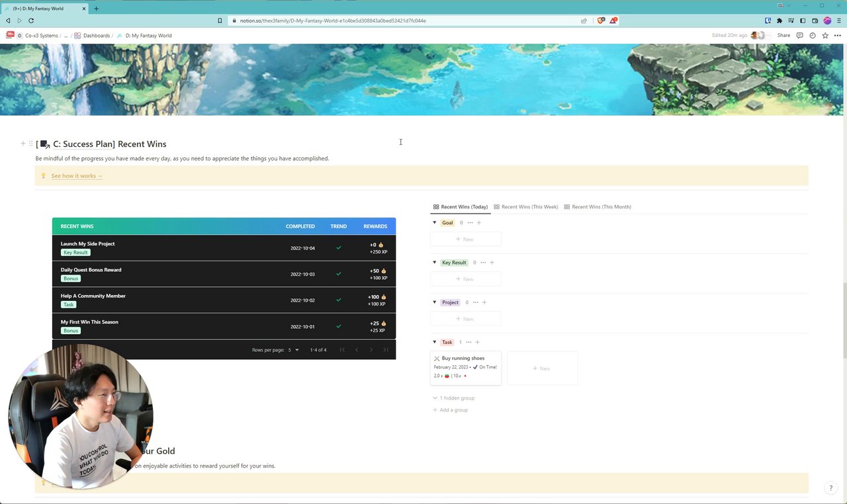Select Help A Community Member row title

tap(93, 296)
